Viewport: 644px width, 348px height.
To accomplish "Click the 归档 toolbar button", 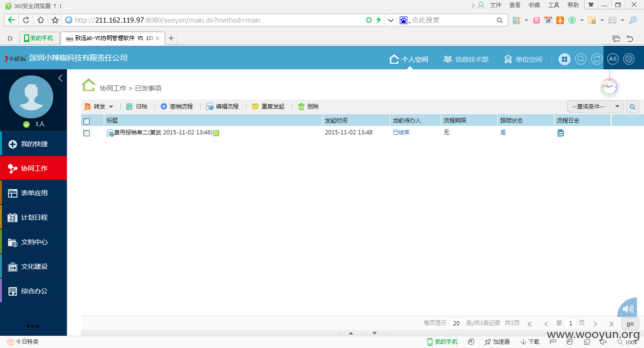I will pyautogui.click(x=137, y=107).
